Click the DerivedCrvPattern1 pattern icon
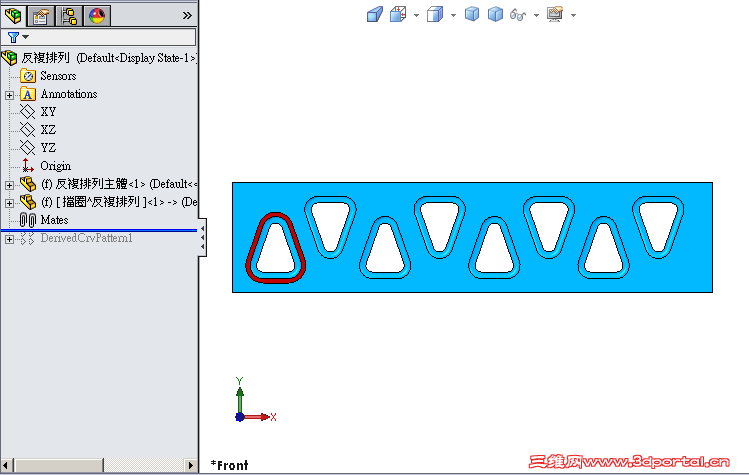 click(28, 238)
